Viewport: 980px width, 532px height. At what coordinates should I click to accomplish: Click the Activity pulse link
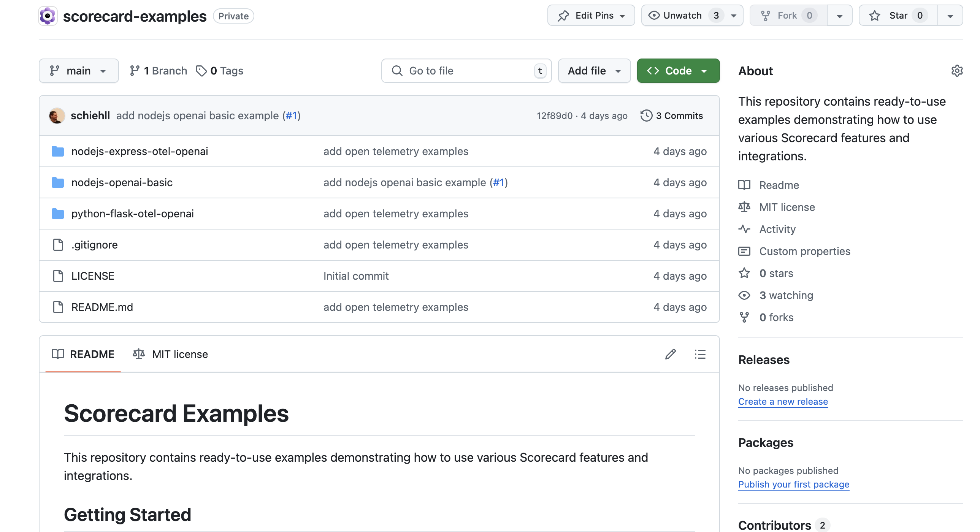tap(777, 229)
